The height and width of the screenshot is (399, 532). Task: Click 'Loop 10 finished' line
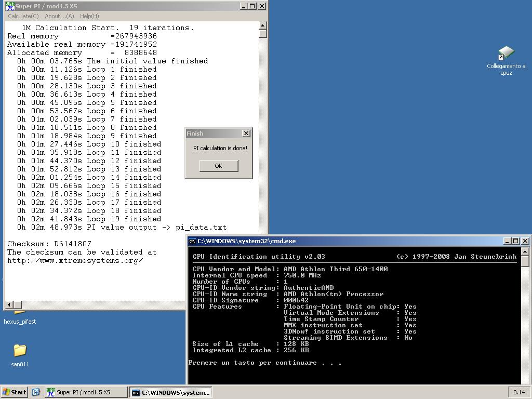[89, 144]
